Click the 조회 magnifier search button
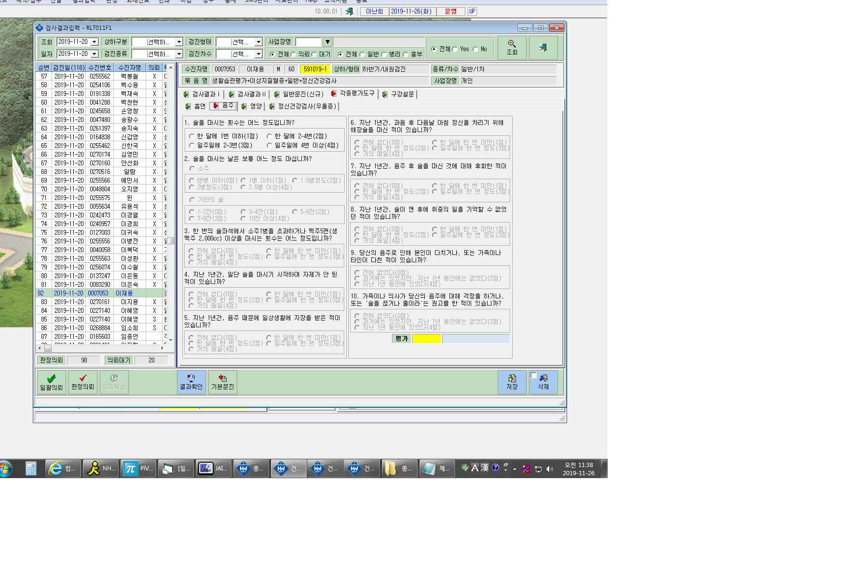 point(512,48)
